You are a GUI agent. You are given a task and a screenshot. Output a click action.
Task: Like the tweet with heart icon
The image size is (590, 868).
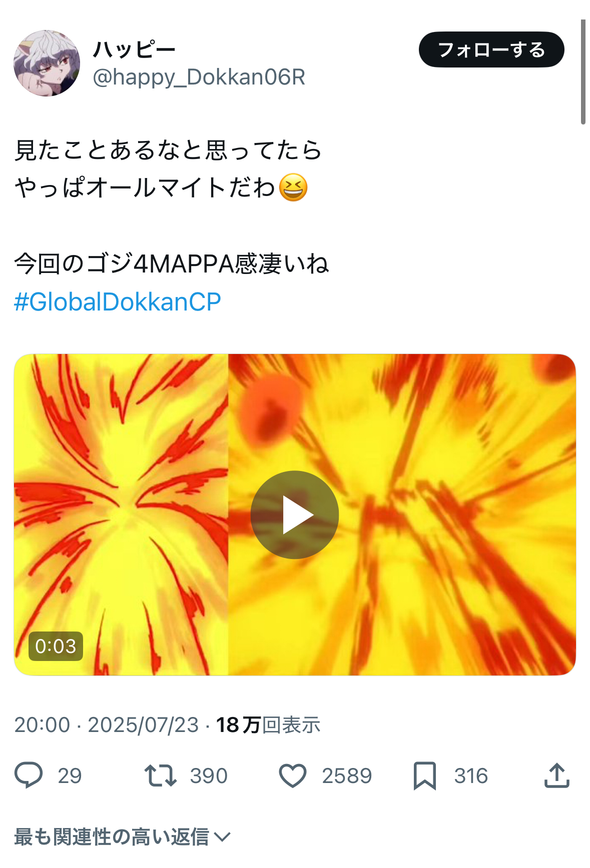pos(292,776)
